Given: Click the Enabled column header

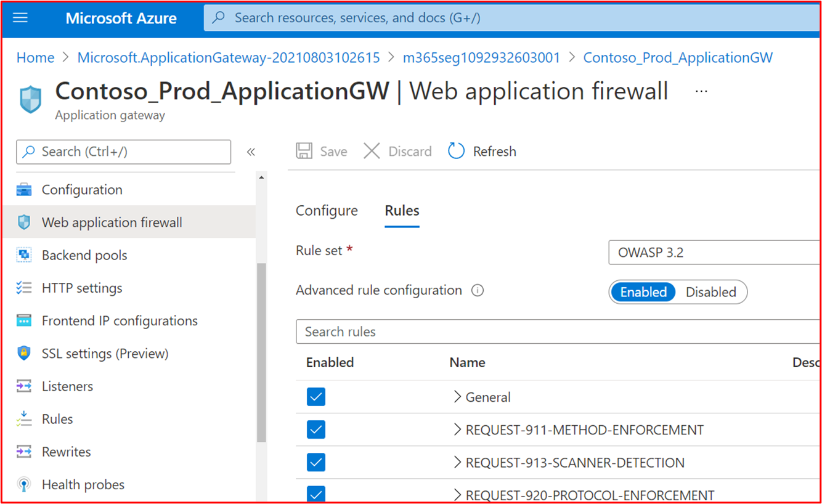Looking at the screenshot, I should (x=330, y=362).
